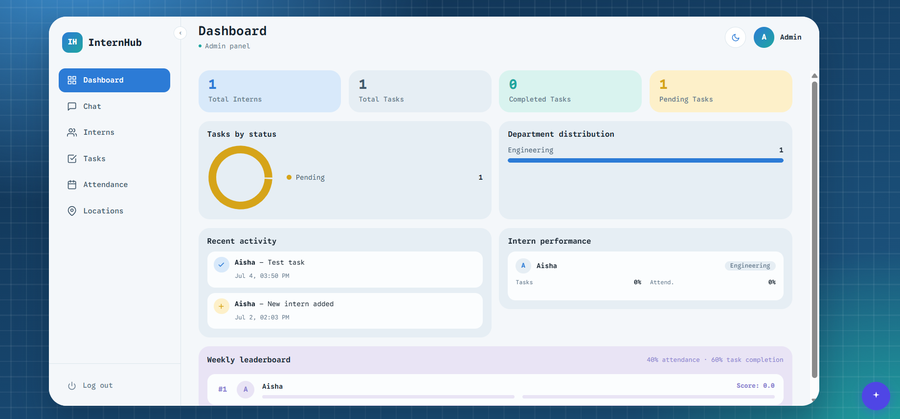Click the #1 rank in the leaderboard
The height and width of the screenshot is (419, 900).
[x=223, y=390]
